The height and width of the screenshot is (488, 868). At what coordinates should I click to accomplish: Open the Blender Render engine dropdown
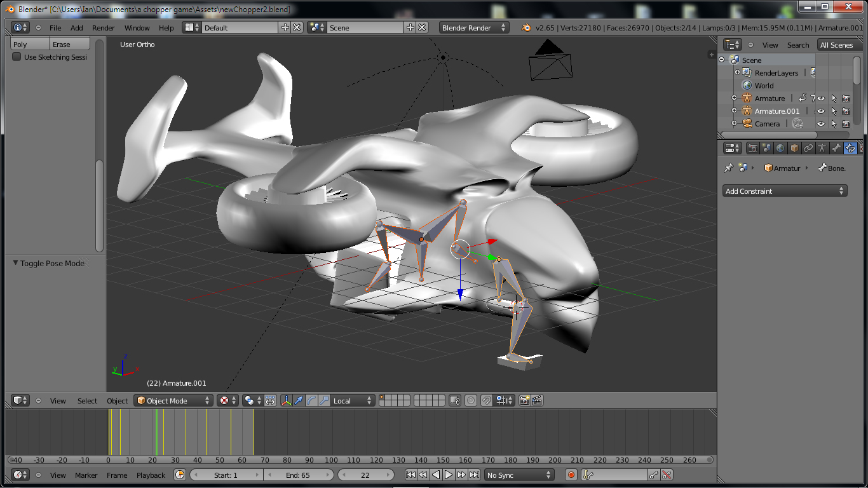[x=474, y=27]
